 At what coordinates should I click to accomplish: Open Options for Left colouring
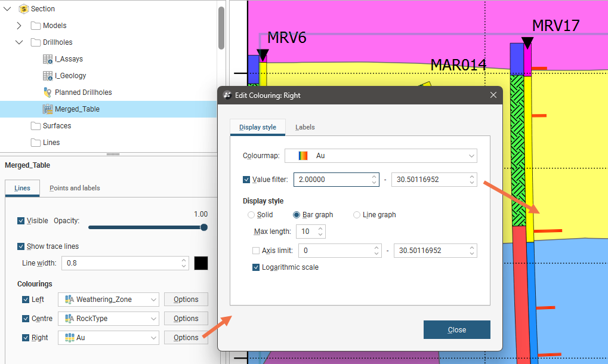(186, 300)
